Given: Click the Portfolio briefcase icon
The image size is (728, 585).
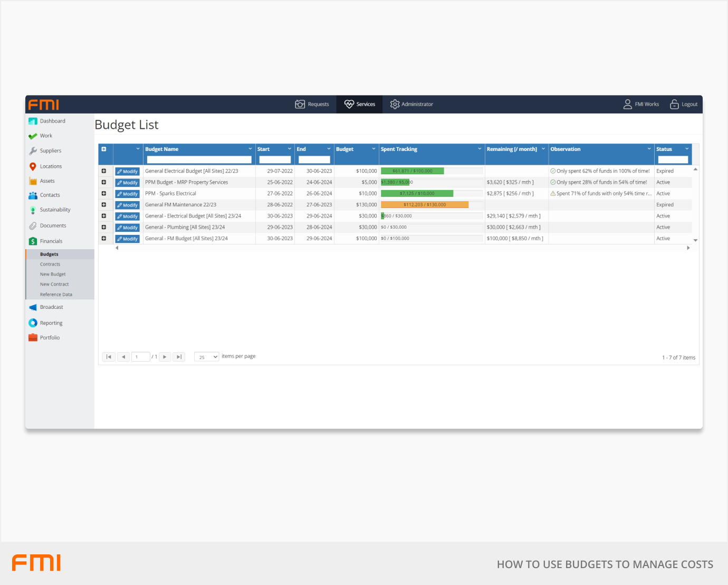Looking at the screenshot, I should point(33,338).
